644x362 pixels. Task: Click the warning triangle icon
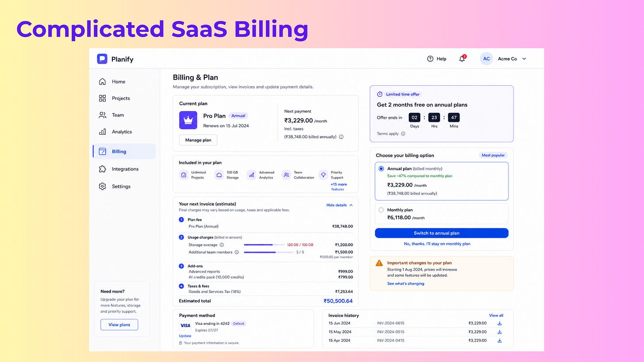pyautogui.click(x=379, y=263)
